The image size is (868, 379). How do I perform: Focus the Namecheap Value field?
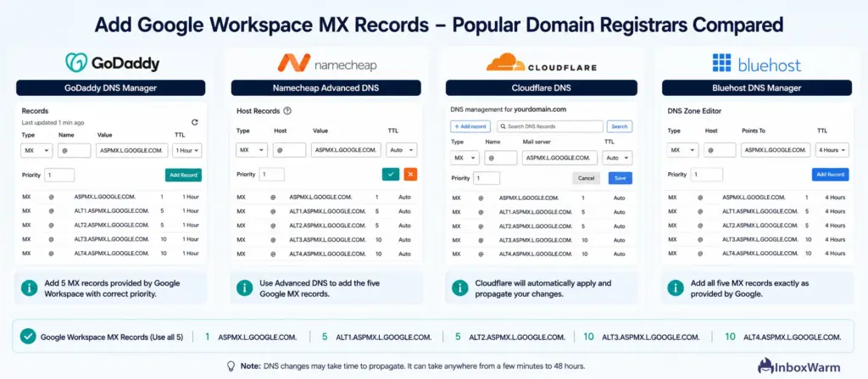point(346,149)
